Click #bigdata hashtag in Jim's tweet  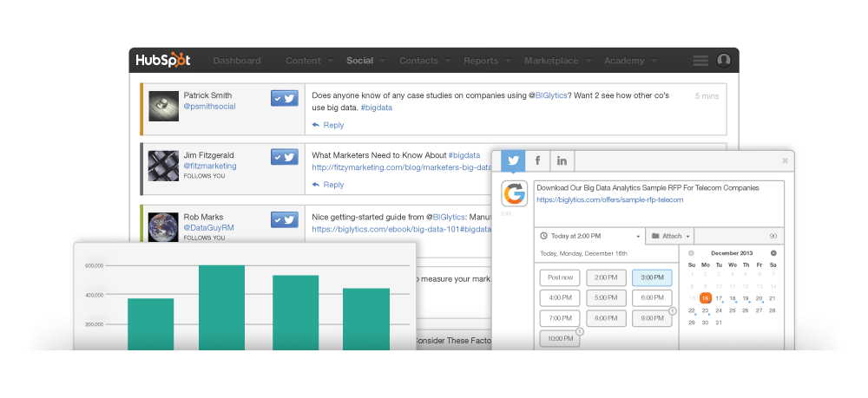click(464, 155)
